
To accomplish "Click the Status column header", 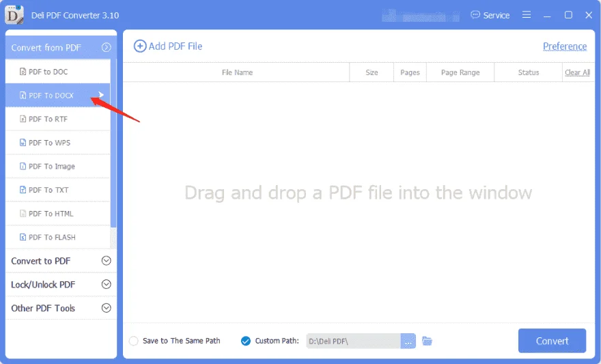I will click(528, 72).
